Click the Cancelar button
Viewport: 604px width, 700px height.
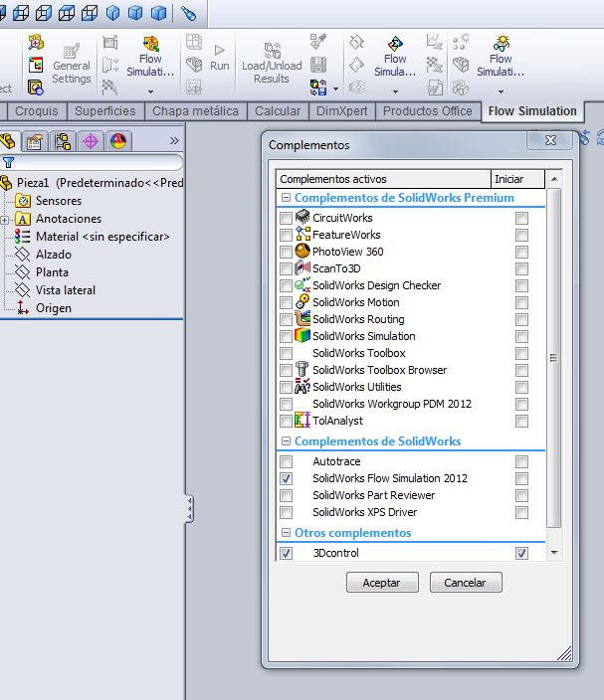[x=466, y=583]
